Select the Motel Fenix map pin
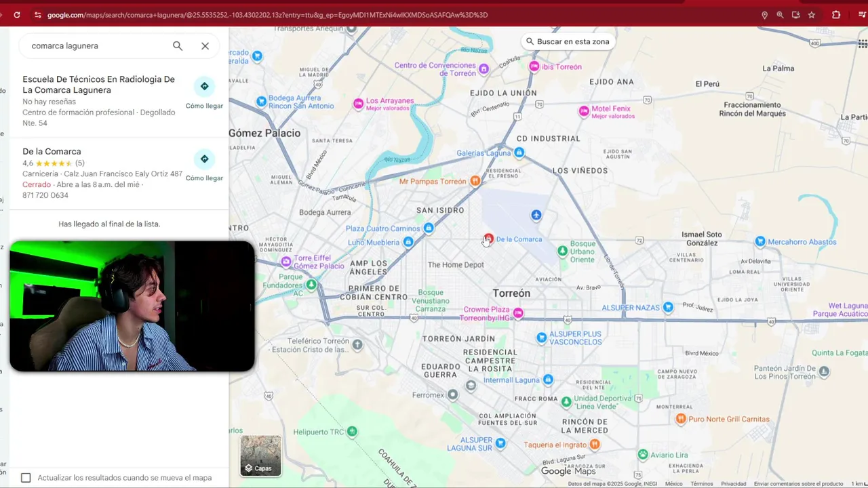The width and height of the screenshot is (868, 488). point(584,110)
